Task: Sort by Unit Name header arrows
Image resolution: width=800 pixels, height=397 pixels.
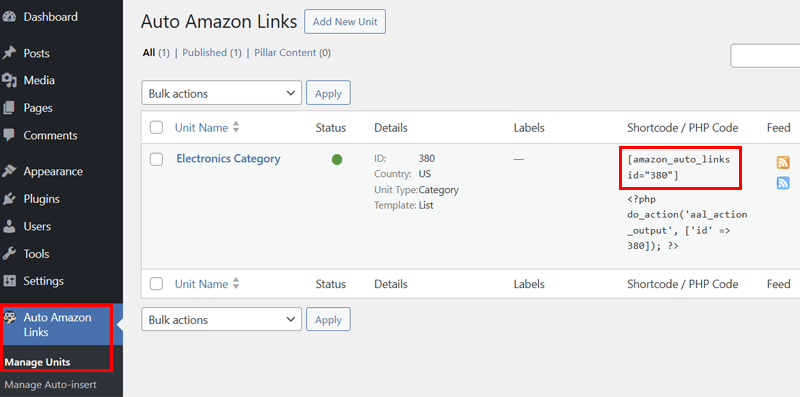Action: pyautogui.click(x=236, y=128)
